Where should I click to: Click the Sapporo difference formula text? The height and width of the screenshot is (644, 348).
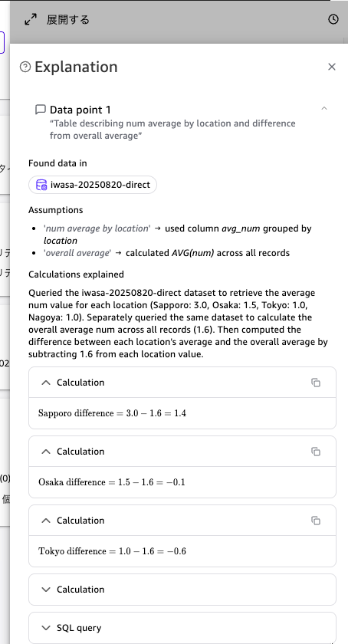point(112,413)
